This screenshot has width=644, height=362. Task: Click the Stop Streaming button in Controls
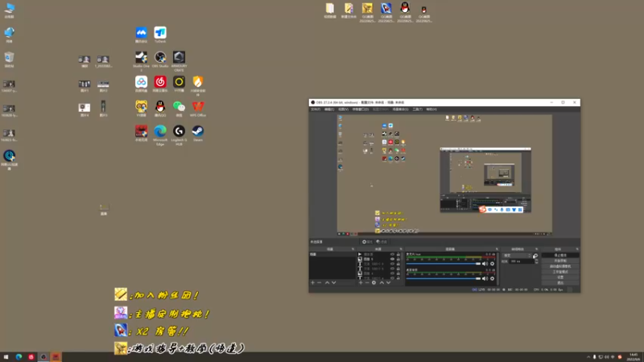[560, 255]
